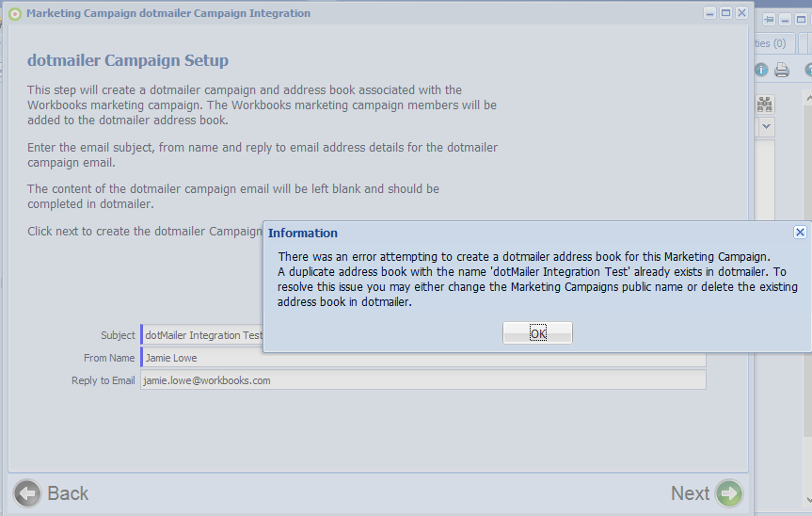Click the binoculars search icon in the background panel
This screenshot has width=812, height=516.
tap(765, 105)
